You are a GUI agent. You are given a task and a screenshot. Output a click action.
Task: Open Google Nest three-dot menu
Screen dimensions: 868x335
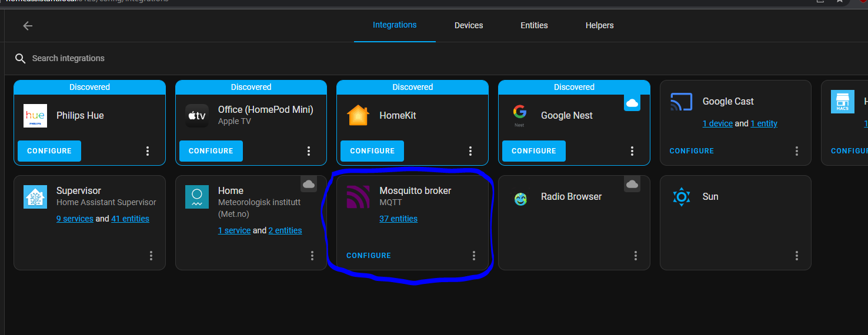click(632, 151)
